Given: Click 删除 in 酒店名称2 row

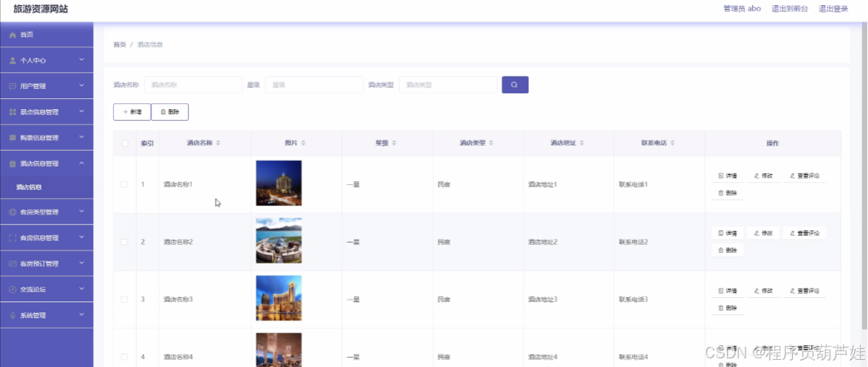Looking at the screenshot, I should click(x=727, y=250).
